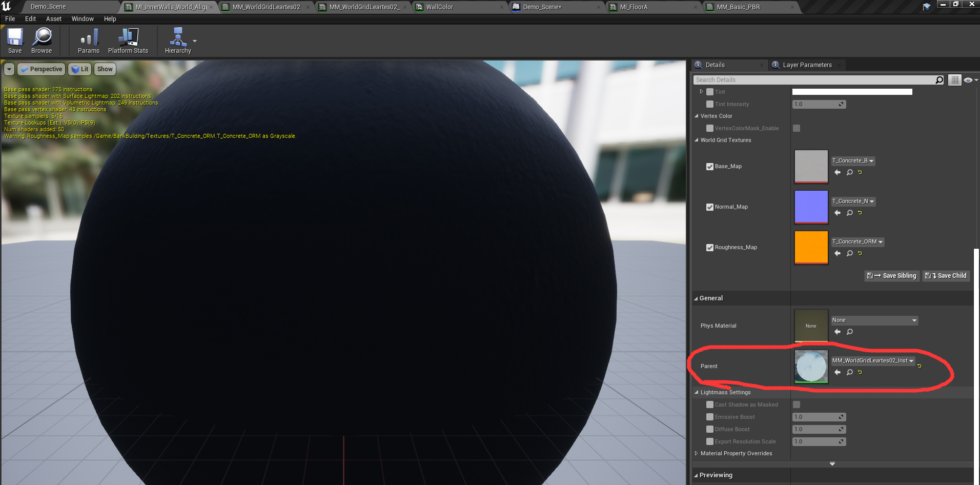Image resolution: width=980 pixels, height=485 pixels.
Task: Open the T_Concrete_B texture dropdown
Action: point(853,161)
